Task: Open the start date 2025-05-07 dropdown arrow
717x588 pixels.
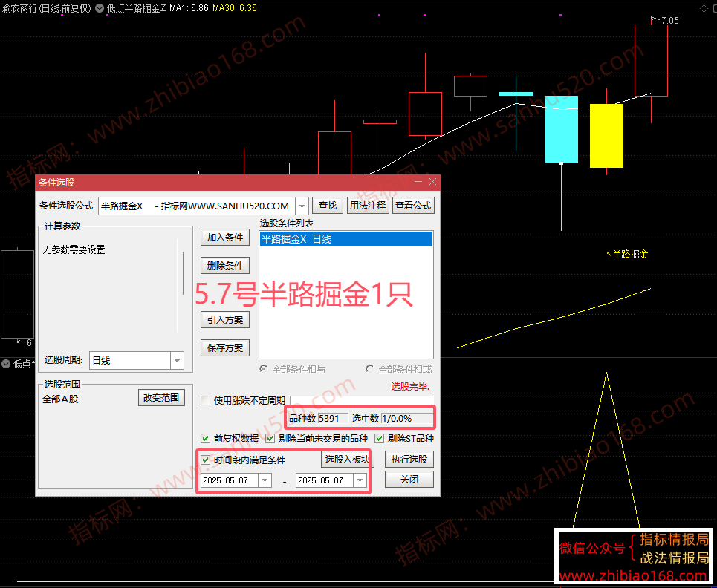Action: (x=265, y=480)
